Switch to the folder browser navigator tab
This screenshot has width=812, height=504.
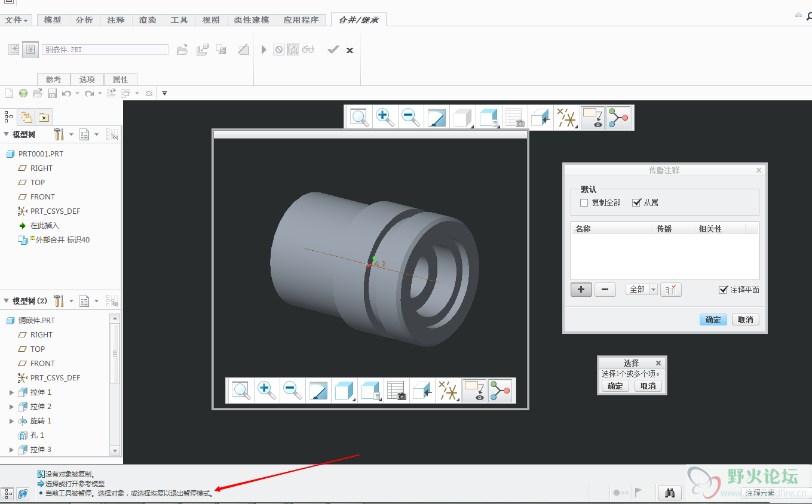coord(26,117)
